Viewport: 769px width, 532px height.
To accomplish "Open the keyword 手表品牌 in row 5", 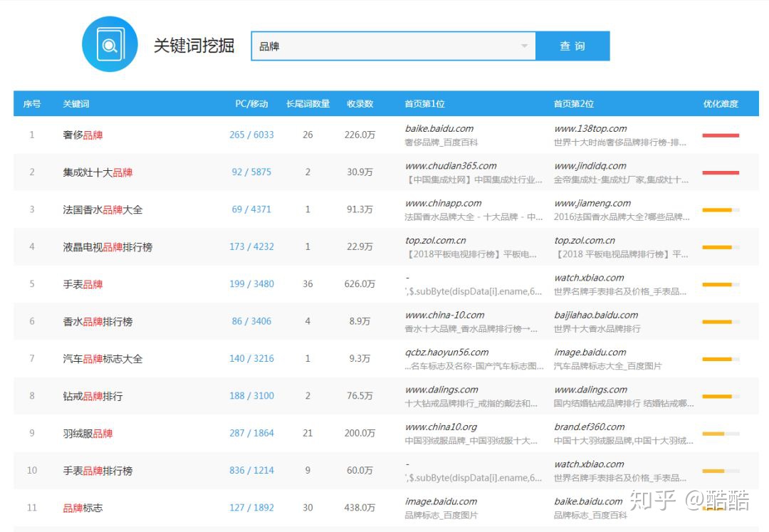I will pyautogui.click(x=83, y=284).
